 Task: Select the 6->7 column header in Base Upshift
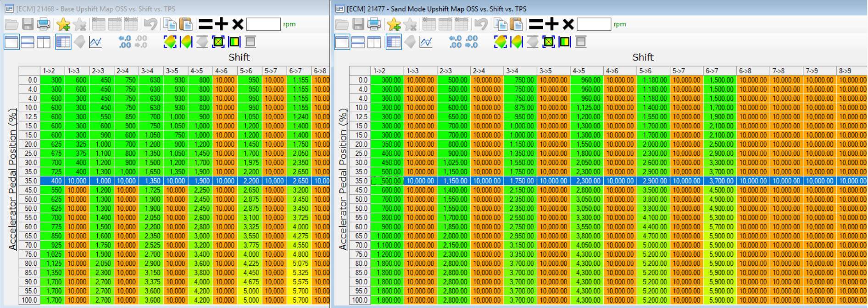coord(299,71)
